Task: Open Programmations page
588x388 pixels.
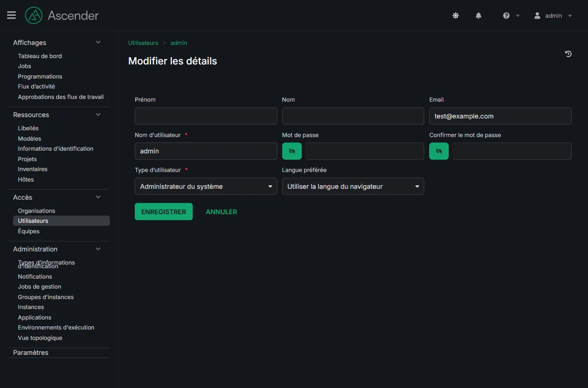Action: [x=40, y=76]
